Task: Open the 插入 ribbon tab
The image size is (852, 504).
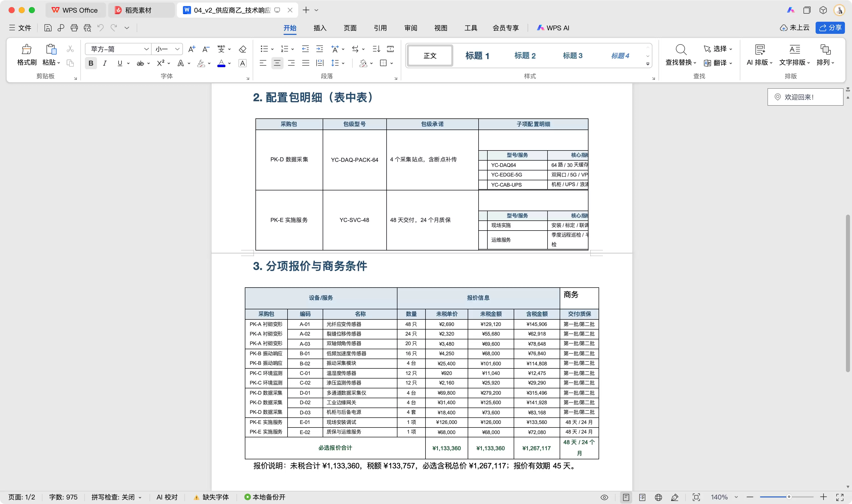Action: [x=319, y=28]
